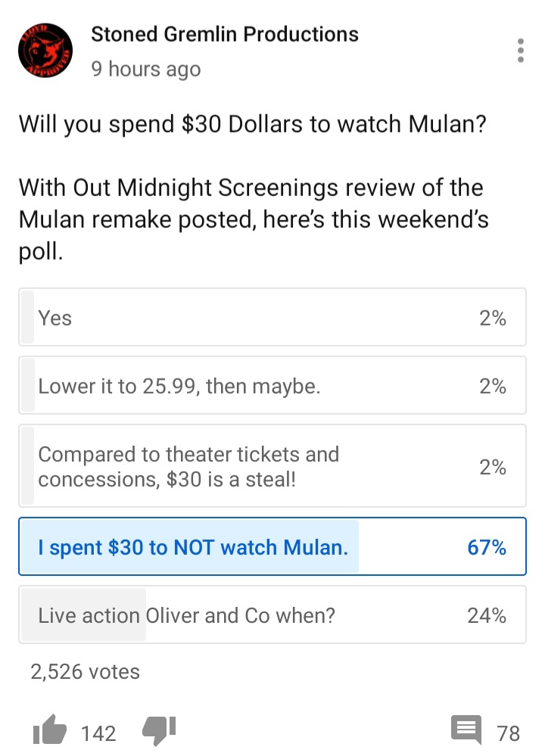Open Stoned Gremlin Productions channel name

click(x=225, y=34)
